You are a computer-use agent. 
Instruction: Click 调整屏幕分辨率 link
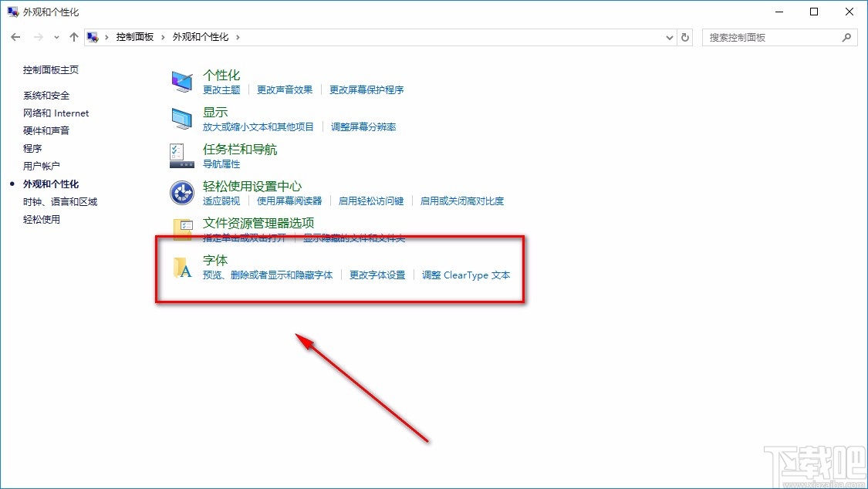[x=362, y=126]
